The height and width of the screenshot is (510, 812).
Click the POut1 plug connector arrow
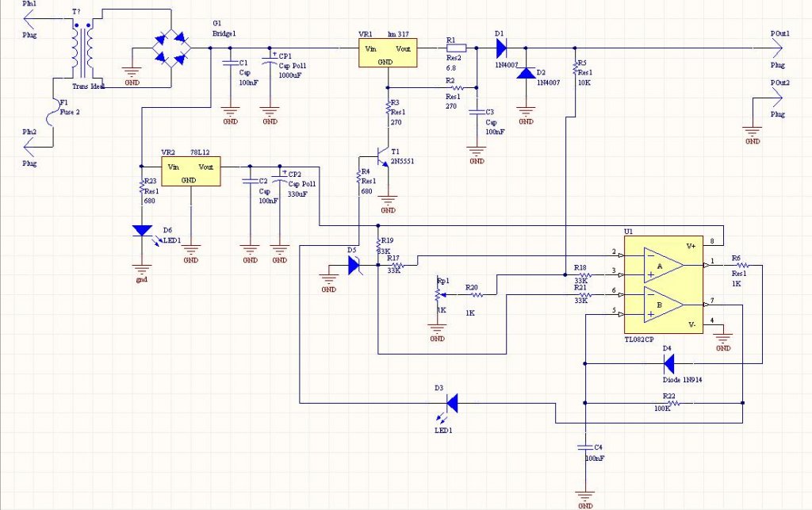(x=777, y=48)
